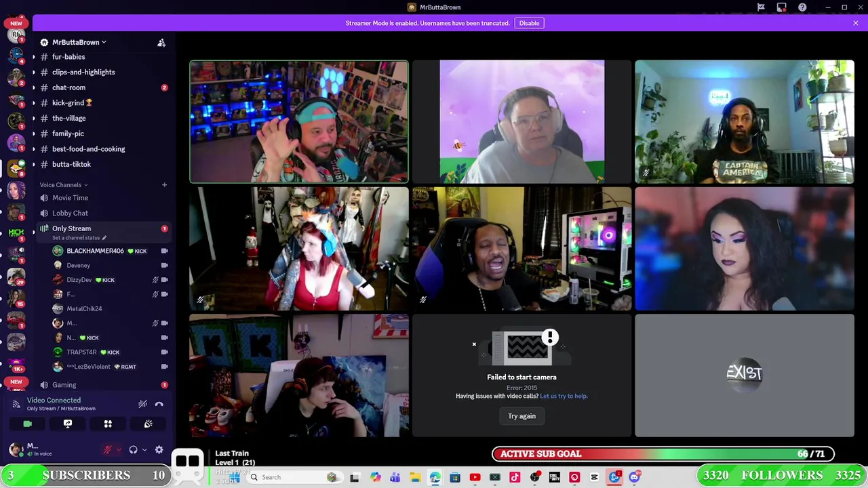Open the KICK server icon in sidebar
The image size is (868, 488).
16,232
